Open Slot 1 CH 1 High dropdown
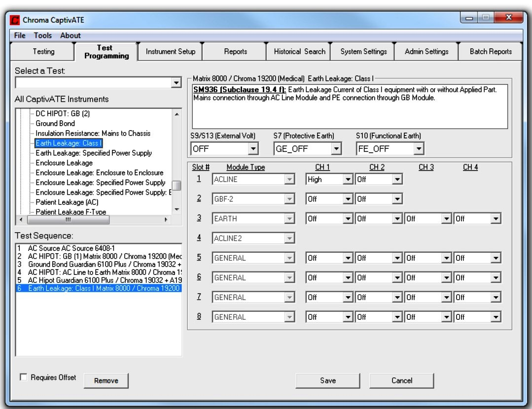Screen dimensions: 532x409 [349, 180]
